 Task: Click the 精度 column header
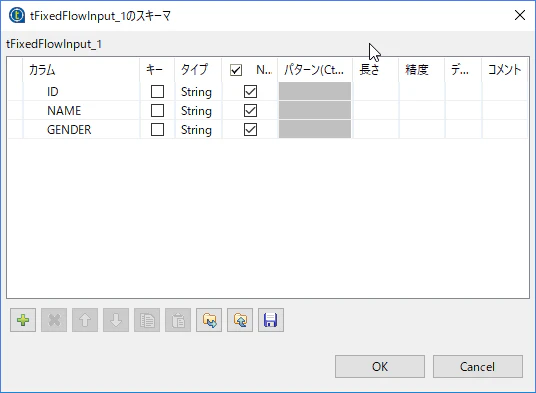(x=421, y=70)
